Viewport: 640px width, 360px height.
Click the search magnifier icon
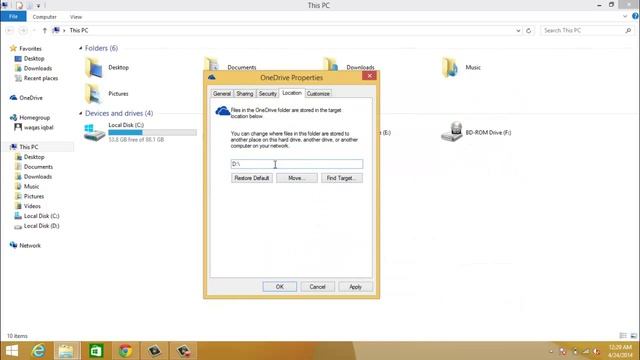(628, 30)
